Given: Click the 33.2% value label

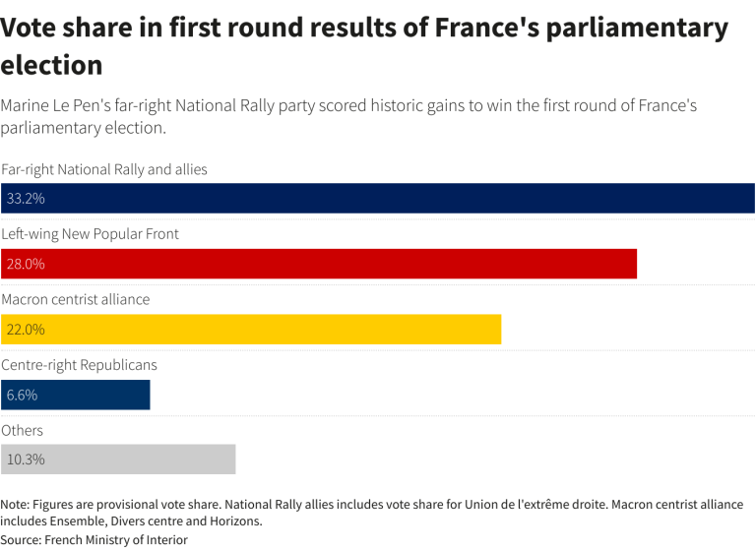Looking at the screenshot, I should 26,198.
